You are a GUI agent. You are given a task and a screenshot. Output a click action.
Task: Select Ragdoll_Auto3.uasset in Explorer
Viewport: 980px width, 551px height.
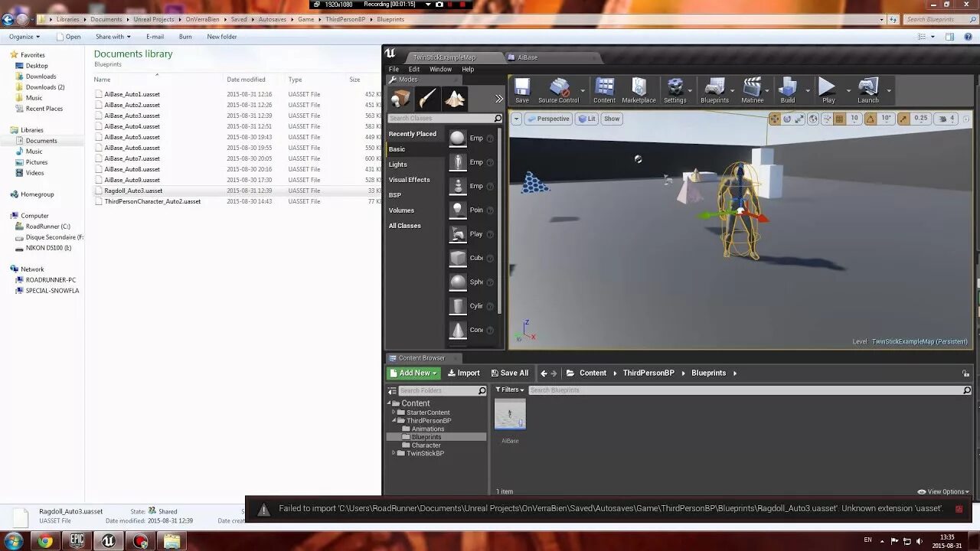pyautogui.click(x=133, y=191)
